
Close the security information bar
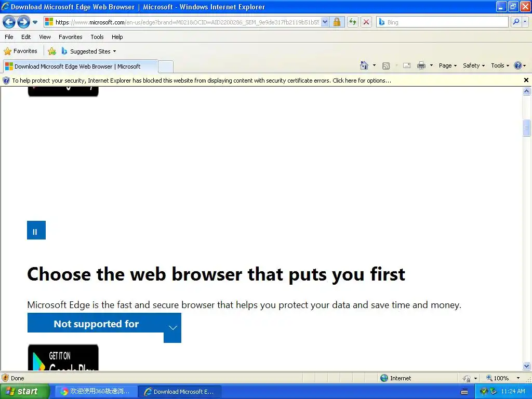click(x=526, y=80)
